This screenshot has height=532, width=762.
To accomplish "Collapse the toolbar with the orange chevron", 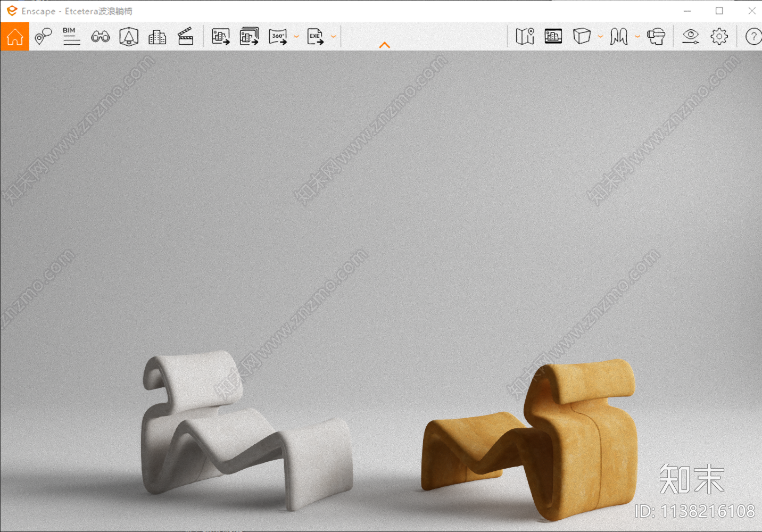I will 385,45.
